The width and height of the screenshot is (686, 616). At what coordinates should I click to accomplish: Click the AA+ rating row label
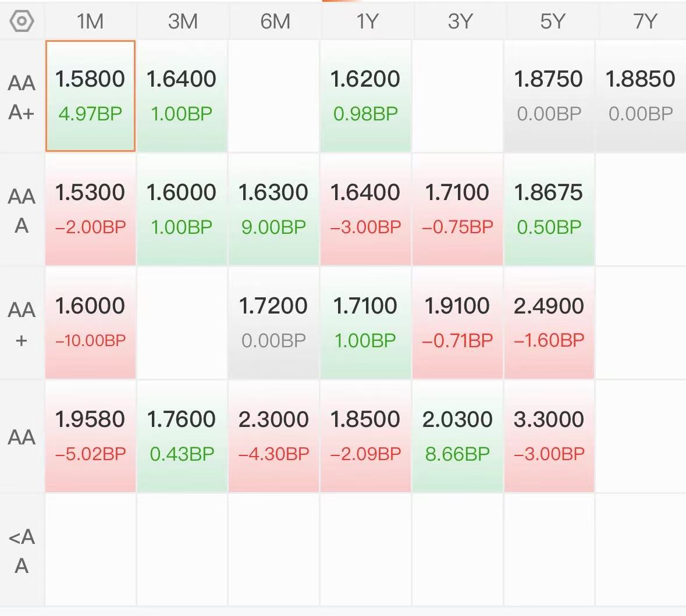coord(22,324)
